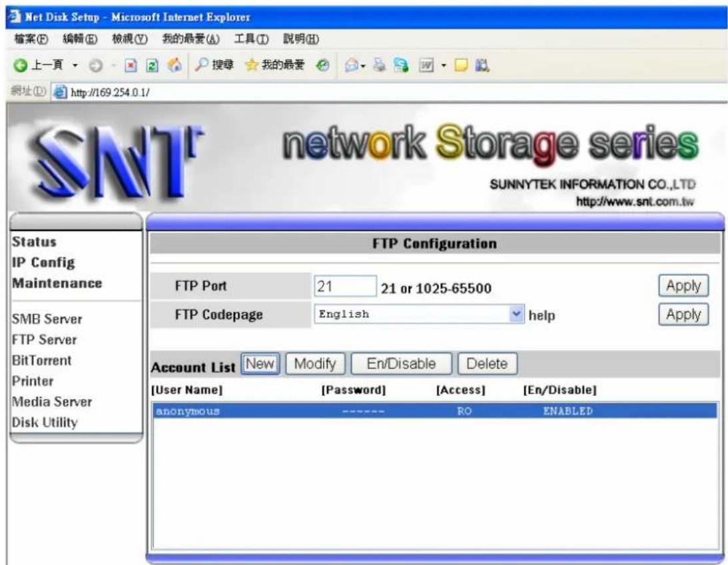Open the 編輯(E) menu
Image resolution: width=728 pixels, height=565 pixels.
click(x=80, y=39)
